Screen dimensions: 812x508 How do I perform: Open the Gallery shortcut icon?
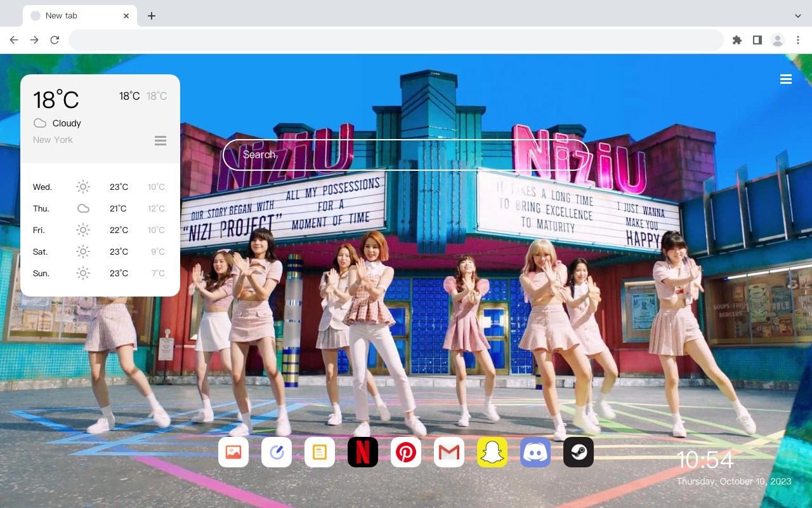[x=233, y=452]
